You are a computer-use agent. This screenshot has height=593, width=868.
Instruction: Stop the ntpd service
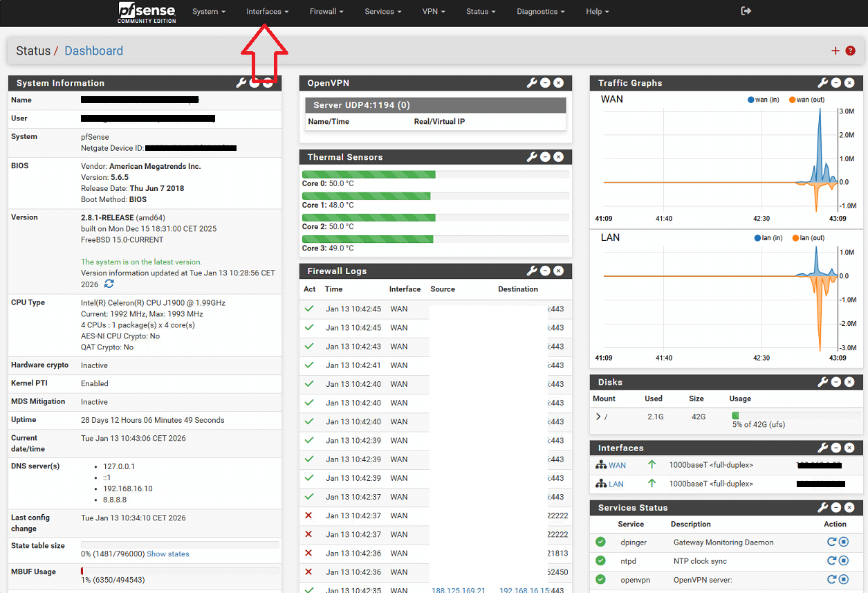pos(843,560)
